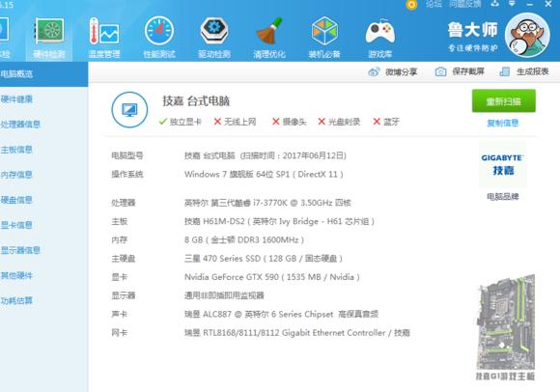The height and width of the screenshot is (392, 560).
Task: Click the 复制信息 copy info link
Action: (x=503, y=124)
